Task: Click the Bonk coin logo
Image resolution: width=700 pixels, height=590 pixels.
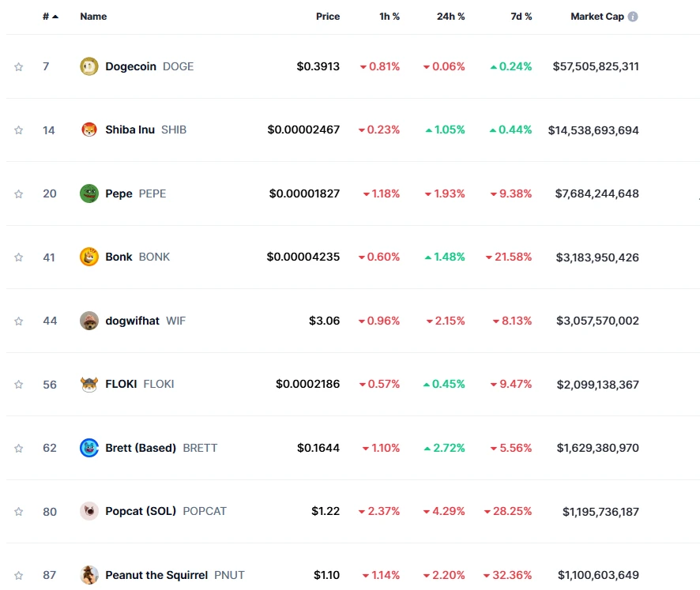Action: coord(89,257)
